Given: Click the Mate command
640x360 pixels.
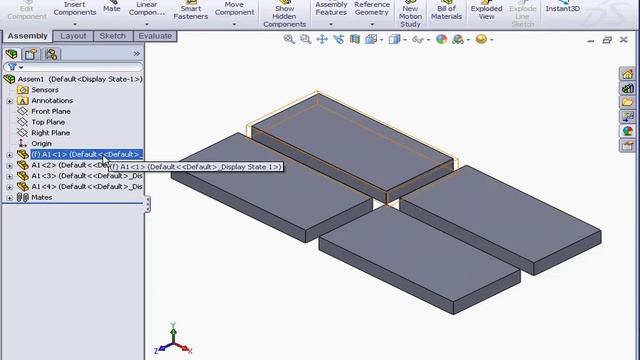Looking at the screenshot, I should tap(111, 7).
